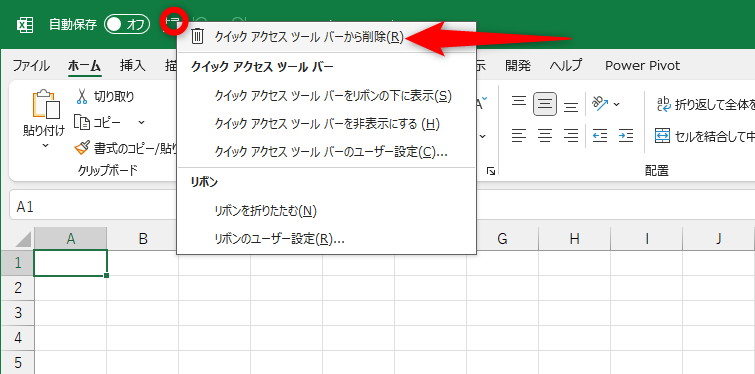Open the ファイル tab
This screenshot has height=374, width=755.
point(31,65)
